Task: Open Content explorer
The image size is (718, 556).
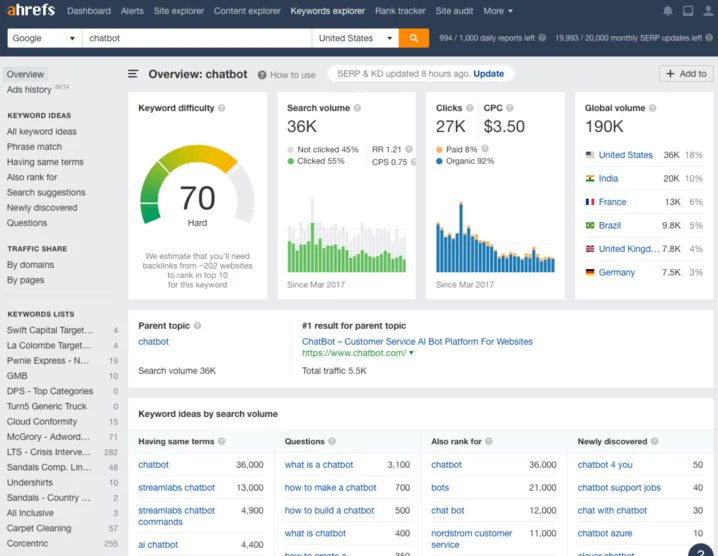Action: pyautogui.click(x=247, y=11)
